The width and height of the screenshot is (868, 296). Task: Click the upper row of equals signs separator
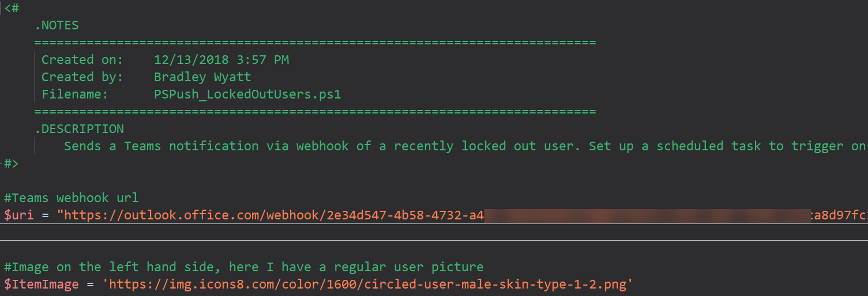[315, 43]
